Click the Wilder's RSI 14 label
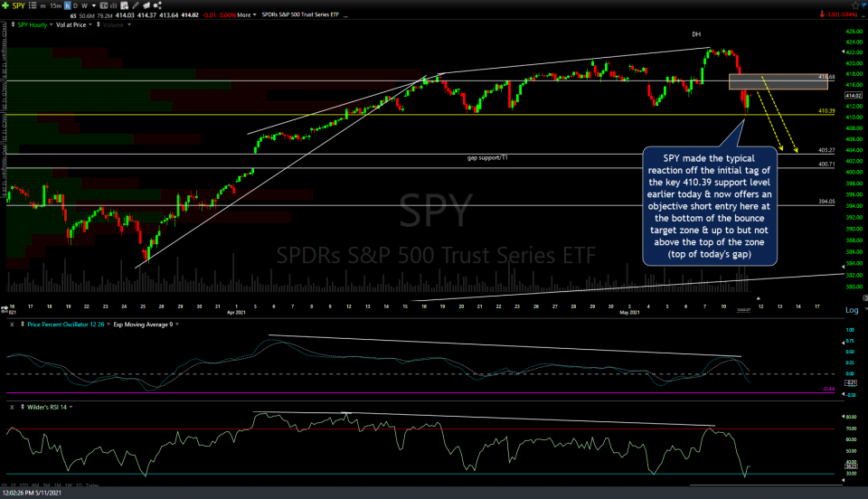The width and height of the screenshot is (868, 499). click(46, 407)
